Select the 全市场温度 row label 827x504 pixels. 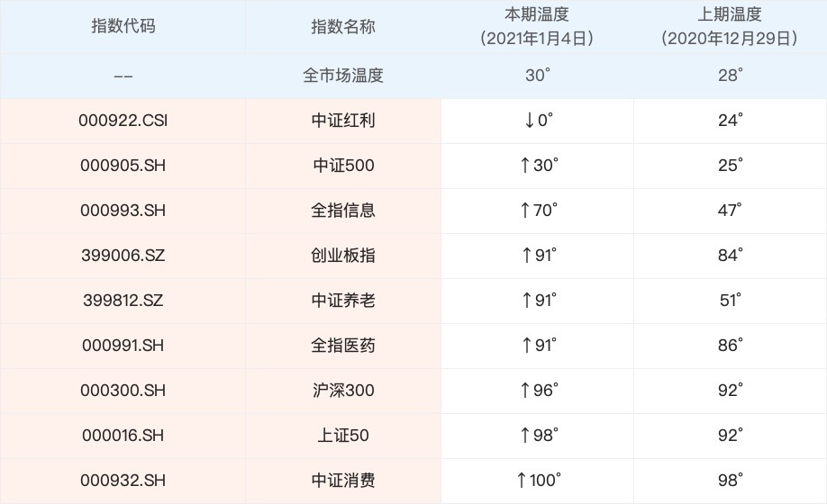342,76
